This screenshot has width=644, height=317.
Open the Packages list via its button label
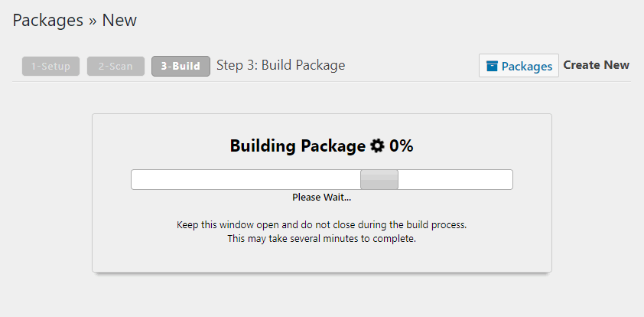[526, 67]
